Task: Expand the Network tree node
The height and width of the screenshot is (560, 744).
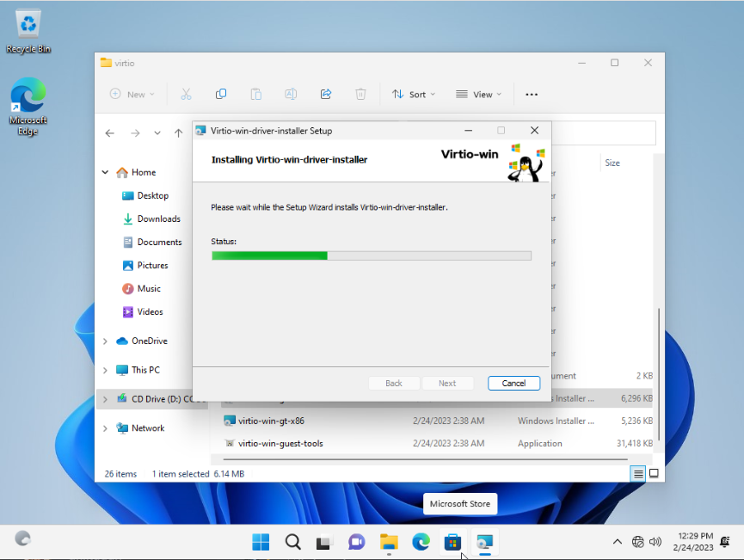Action: pos(105,428)
